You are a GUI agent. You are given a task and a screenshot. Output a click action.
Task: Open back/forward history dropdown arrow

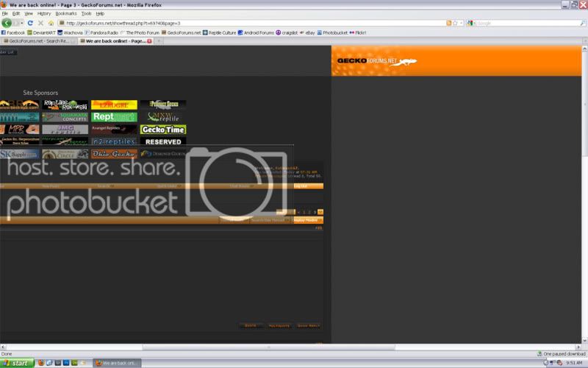[21, 24]
